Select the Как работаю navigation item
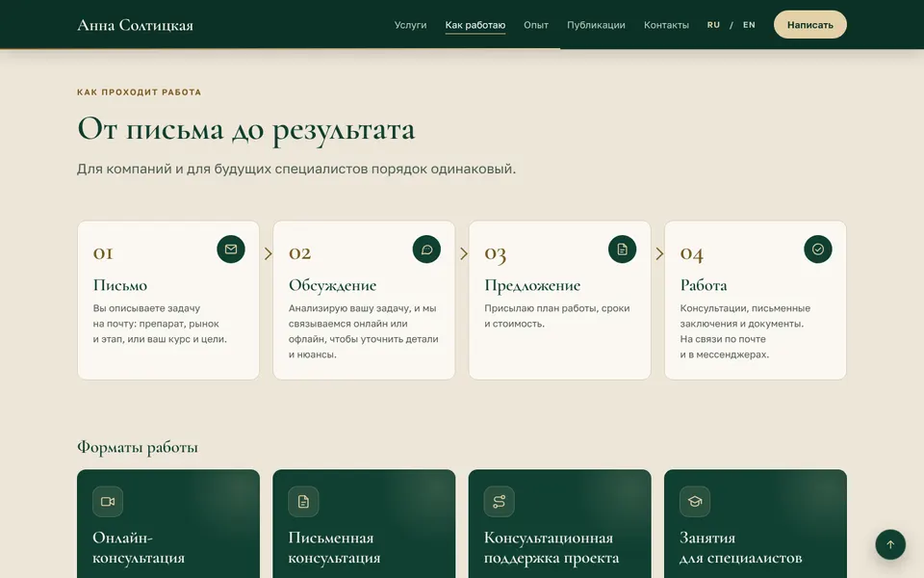The image size is (924, 578). pos(475,25)
